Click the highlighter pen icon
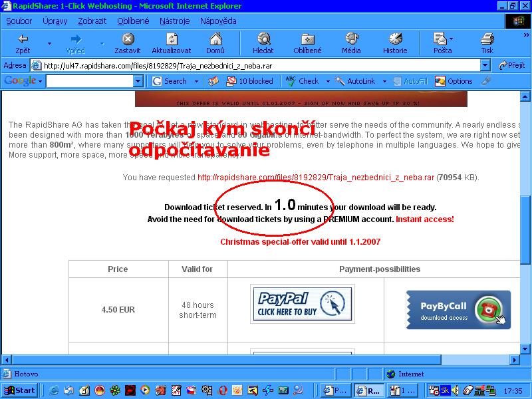The height and width of the screenshot is (399, 532). (x=486, y=80)
